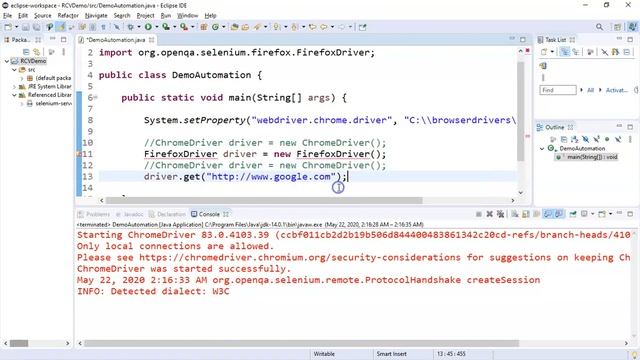Screen dimensions: 640x360
Task: Toggle Word Wrap in Console toolbar
Action: tap(536, 214)
